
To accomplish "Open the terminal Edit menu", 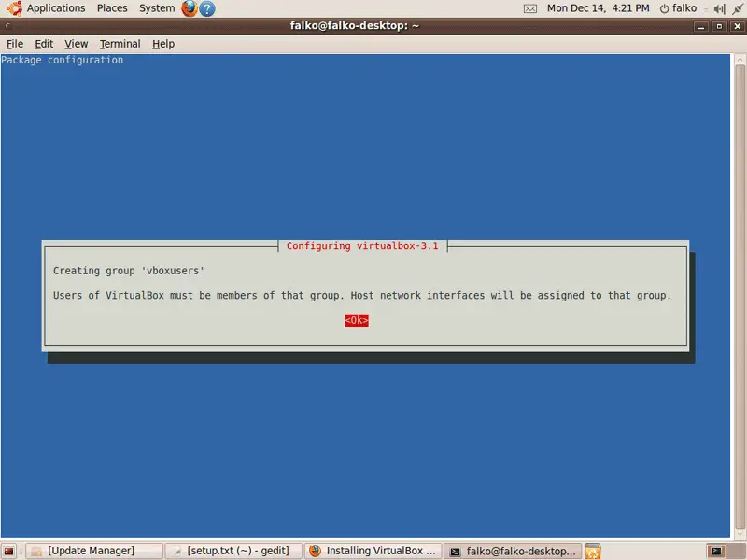I will (x=45, y=44).
